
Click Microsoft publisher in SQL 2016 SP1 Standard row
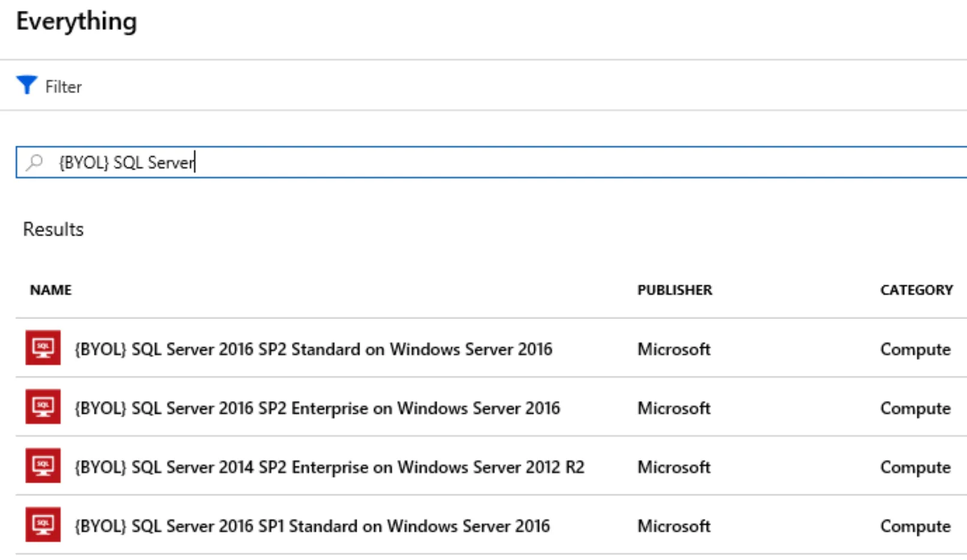(x=674, y=526)
